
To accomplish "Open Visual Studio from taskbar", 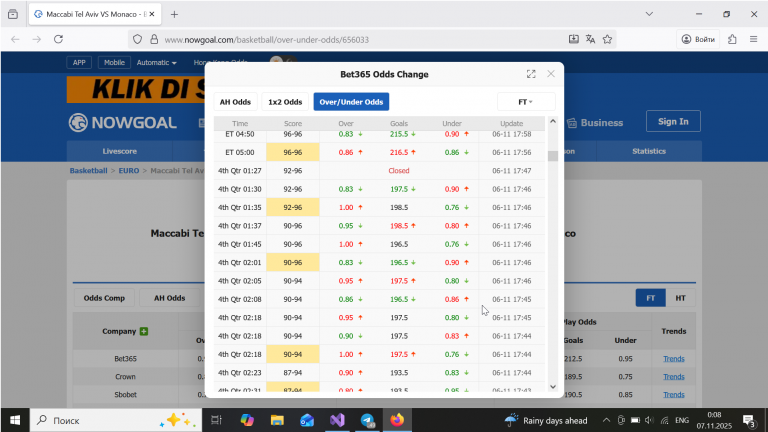I will pyautogui.click(x=337, y=420).
